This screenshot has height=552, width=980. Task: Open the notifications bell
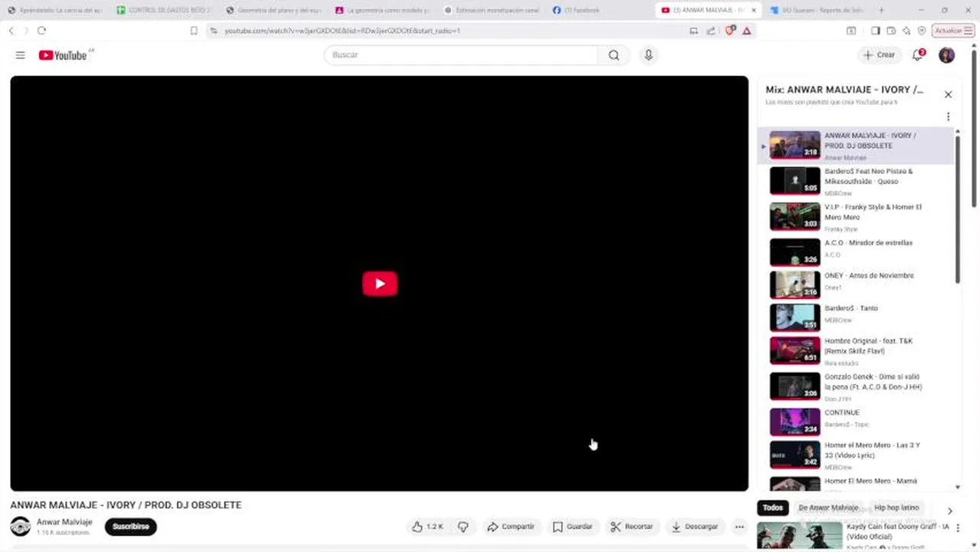[917, 55]
